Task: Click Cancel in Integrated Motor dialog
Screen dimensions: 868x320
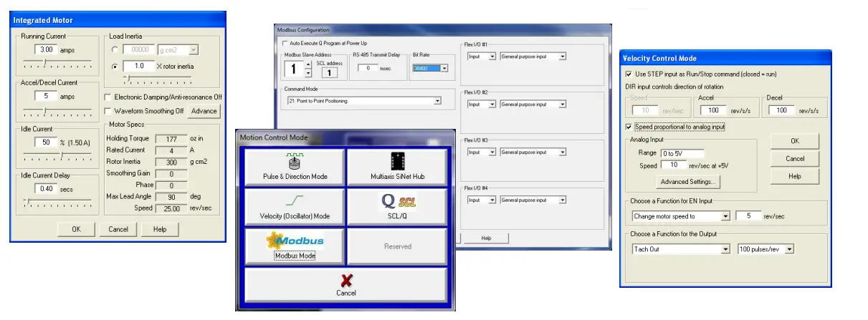Action: (118, 229)
